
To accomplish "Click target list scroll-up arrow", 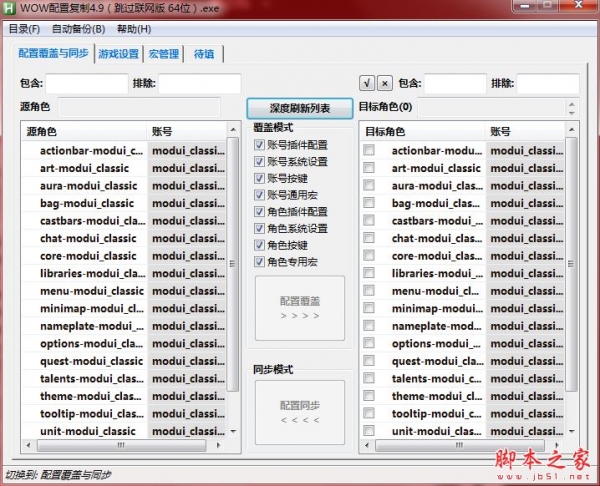I will click(x=571, y=130).
